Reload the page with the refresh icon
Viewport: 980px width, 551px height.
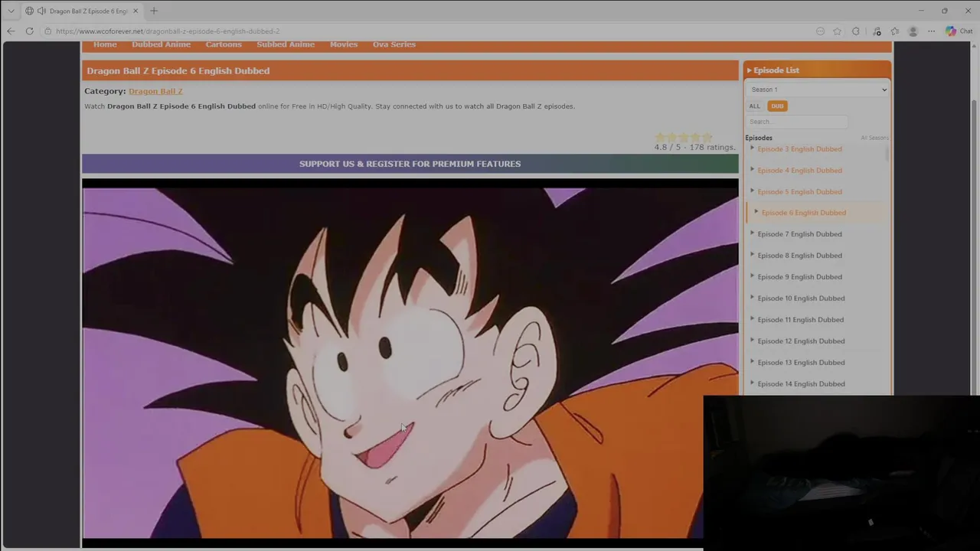(29, 31)
